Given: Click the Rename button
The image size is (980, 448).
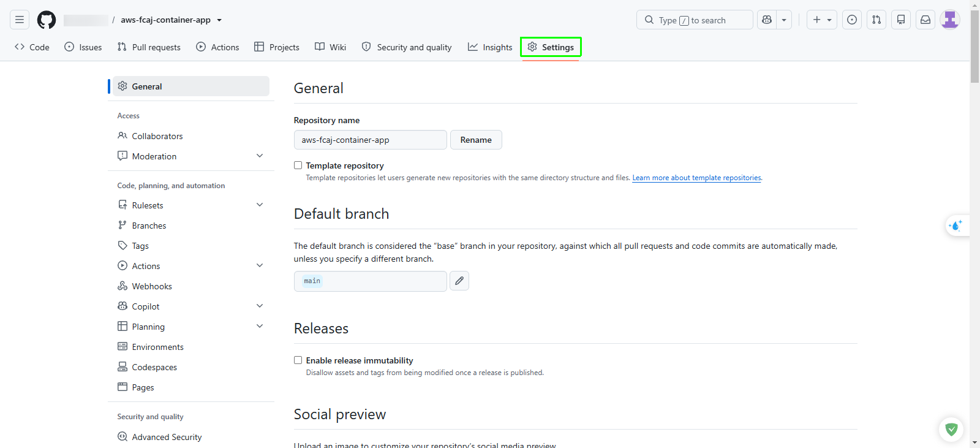Looking at the screenshot, I should pyautogui.click(x=476, y=140).
